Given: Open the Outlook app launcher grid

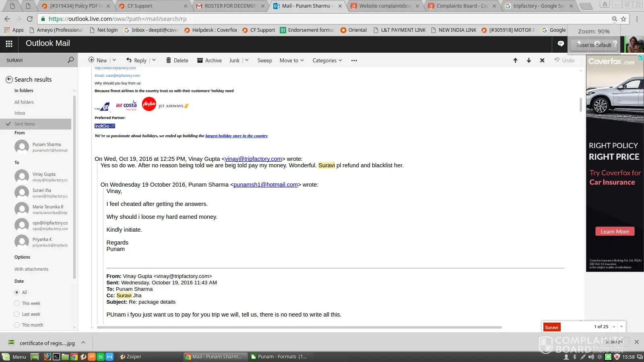Looking at the screenshot, I should click(9, 43).
